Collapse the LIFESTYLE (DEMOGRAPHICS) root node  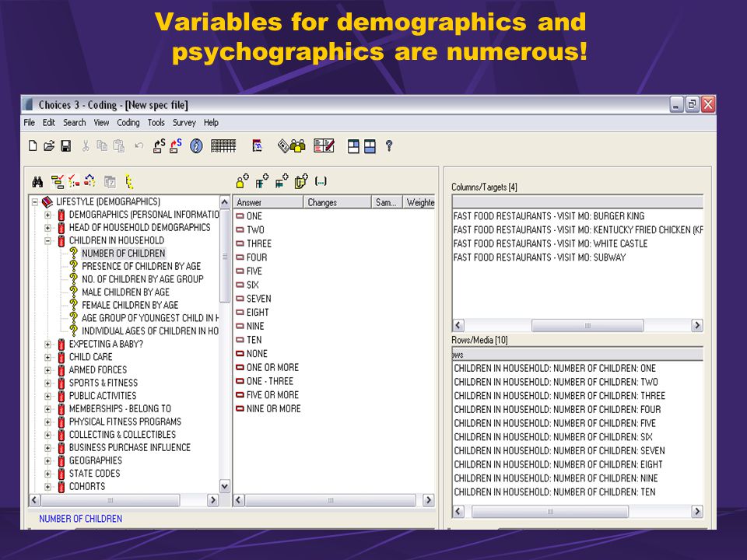point(35,202)
